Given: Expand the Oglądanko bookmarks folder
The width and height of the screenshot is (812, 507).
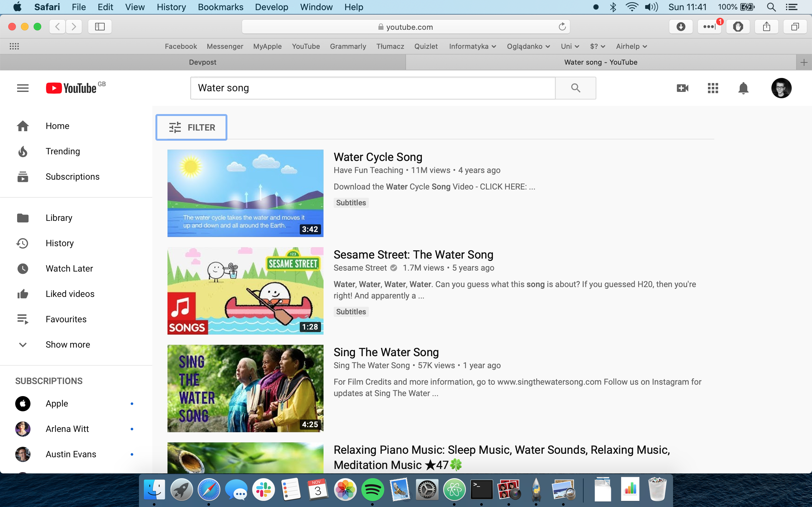Looking at the screenshot, I should point(528,46).
